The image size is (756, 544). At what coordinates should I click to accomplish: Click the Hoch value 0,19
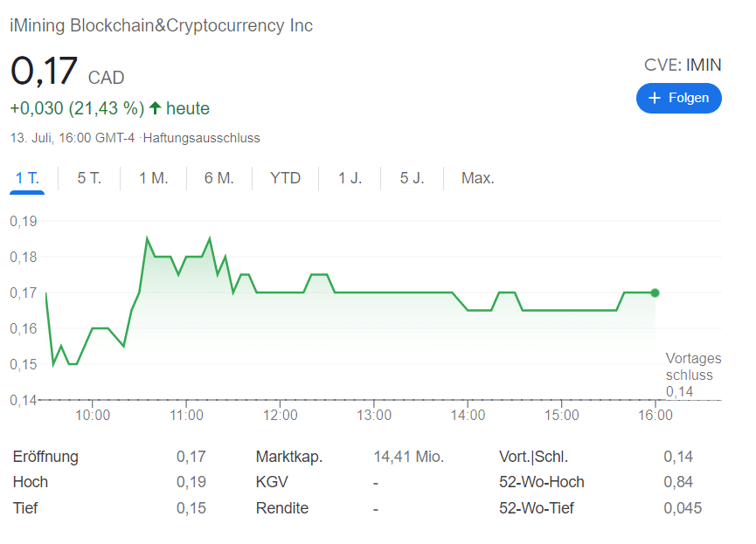pos(191,482)
